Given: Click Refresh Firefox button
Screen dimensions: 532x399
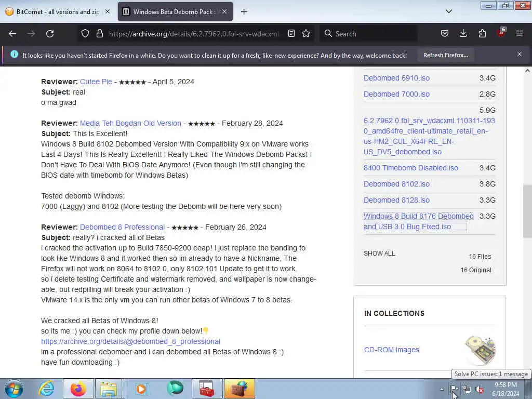Looking at the screenshot, I should point(445,55).
